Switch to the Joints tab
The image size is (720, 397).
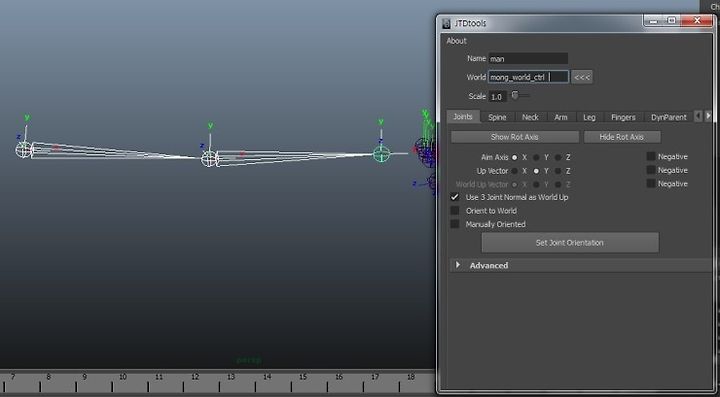[463, 117]
